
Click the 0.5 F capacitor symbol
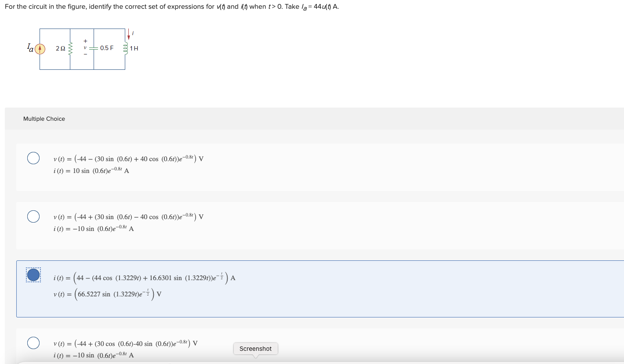point(94,48)
